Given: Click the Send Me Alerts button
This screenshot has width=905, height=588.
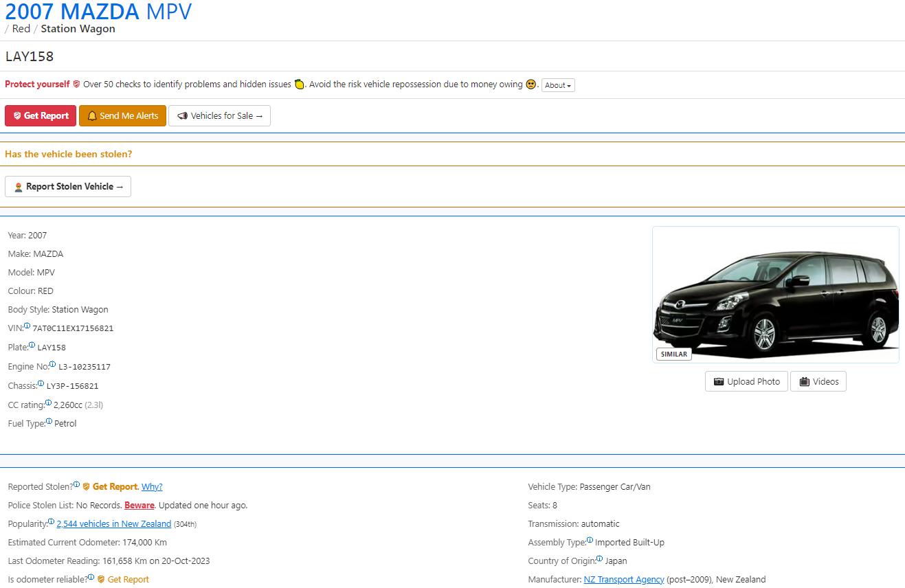Looking at the screenshot, I should [122, 115].
